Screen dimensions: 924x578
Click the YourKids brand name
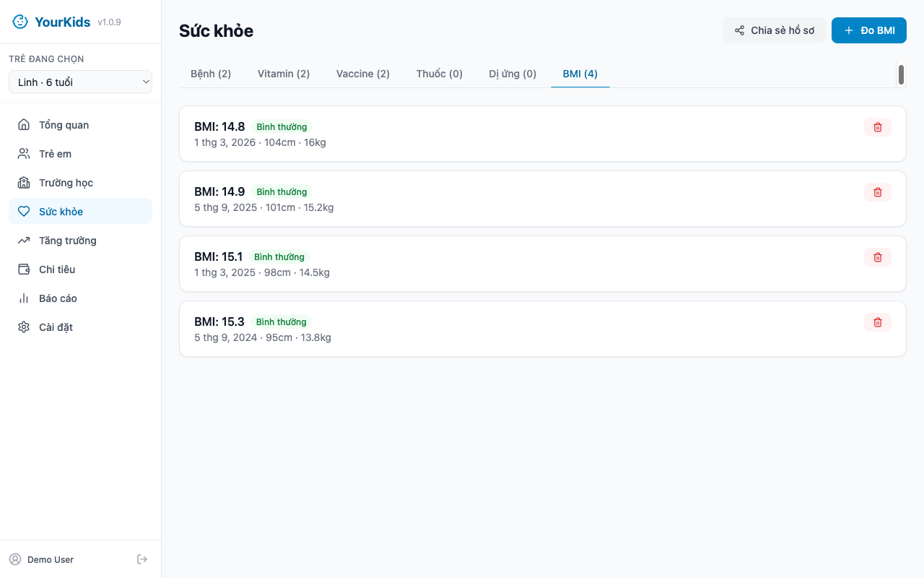pos(63,22)
